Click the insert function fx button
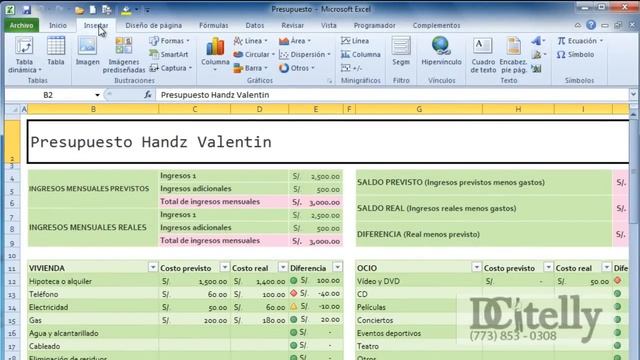 click(148, 95)
